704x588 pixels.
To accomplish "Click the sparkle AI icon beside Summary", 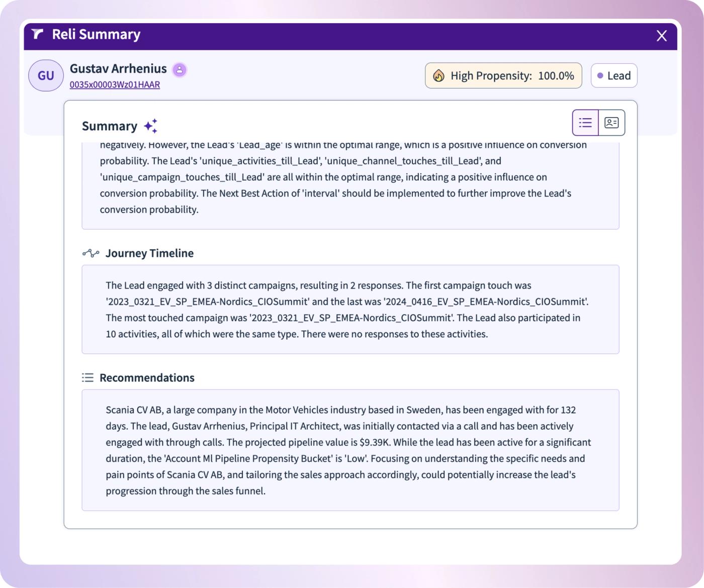I will tap(151, 126).
